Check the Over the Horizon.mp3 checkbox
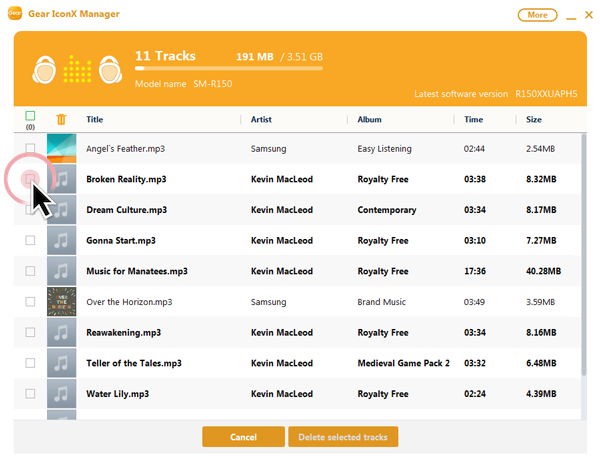Viewport: 600px width, 466px height. click(30, 302)
